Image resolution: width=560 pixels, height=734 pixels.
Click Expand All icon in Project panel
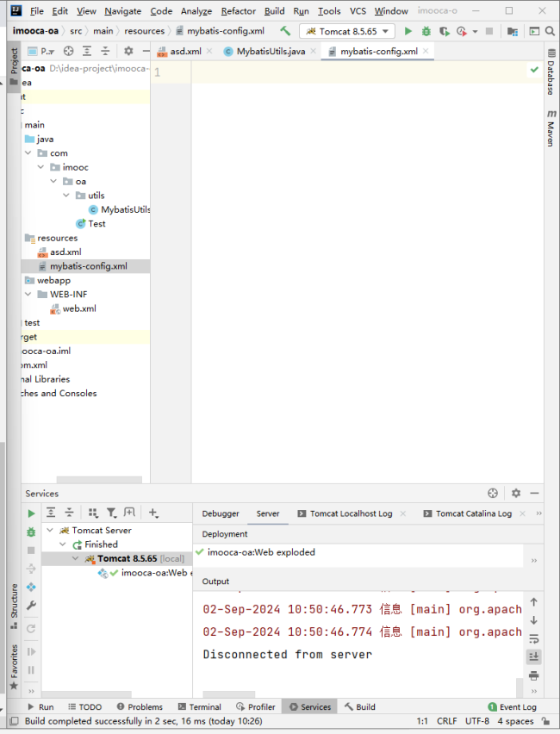coord(87,51)
